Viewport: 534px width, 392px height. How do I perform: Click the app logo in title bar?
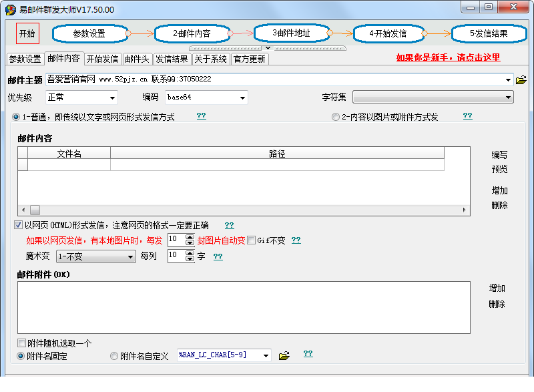click(x=10, y=9)
